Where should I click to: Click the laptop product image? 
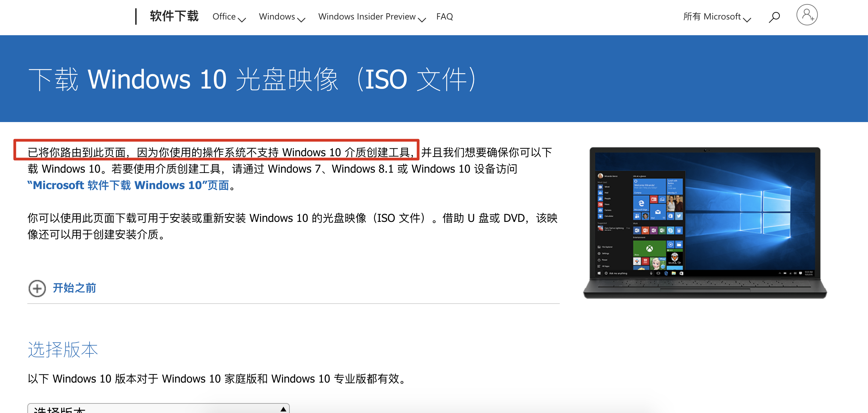(705, 222)
